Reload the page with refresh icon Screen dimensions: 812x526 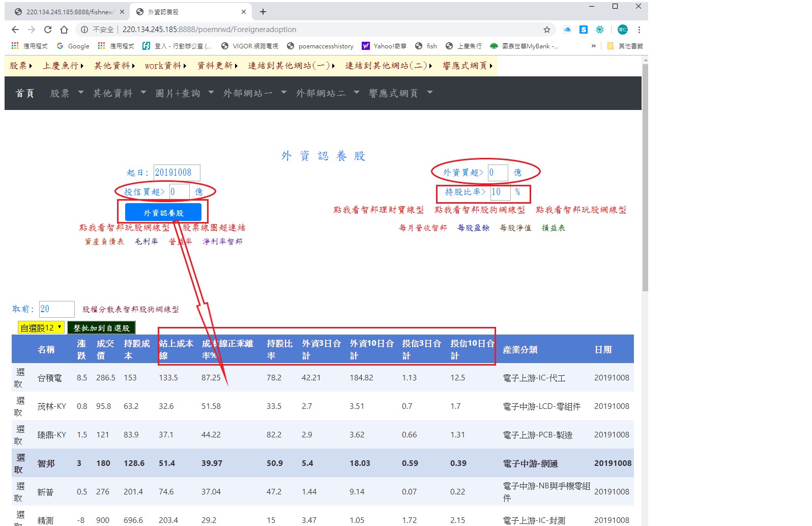pos(48,30)
